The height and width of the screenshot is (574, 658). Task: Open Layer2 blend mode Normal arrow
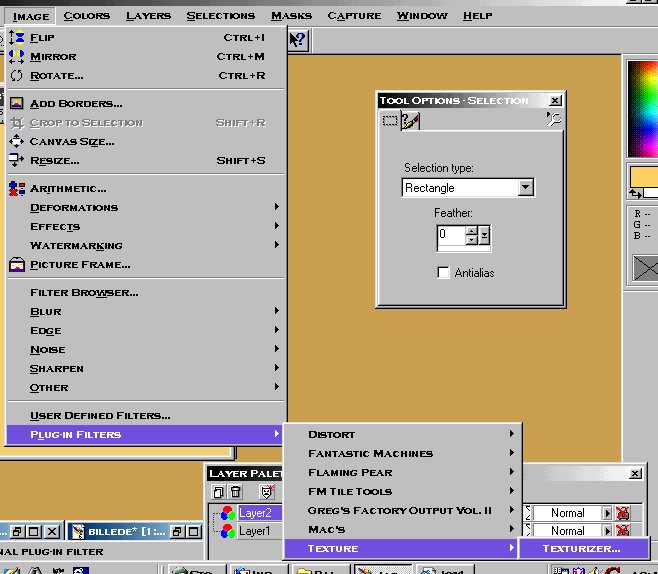pos(607,513)
